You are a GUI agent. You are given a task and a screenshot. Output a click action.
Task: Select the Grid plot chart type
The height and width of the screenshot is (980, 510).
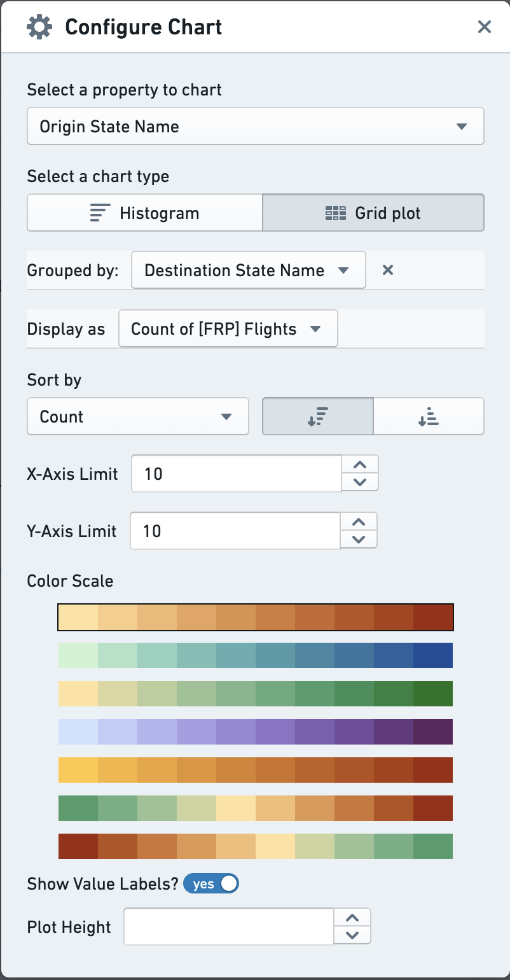pos(373,213)
